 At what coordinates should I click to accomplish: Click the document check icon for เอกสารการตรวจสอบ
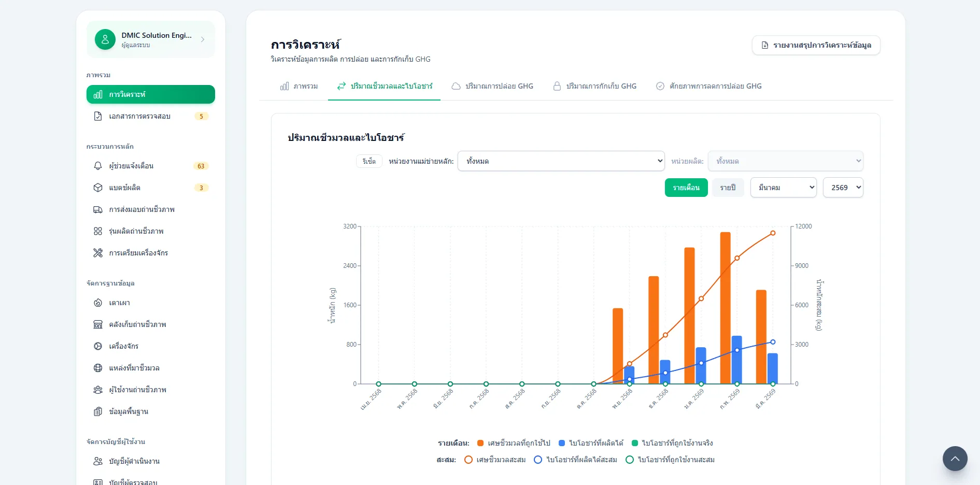(98, 116)
